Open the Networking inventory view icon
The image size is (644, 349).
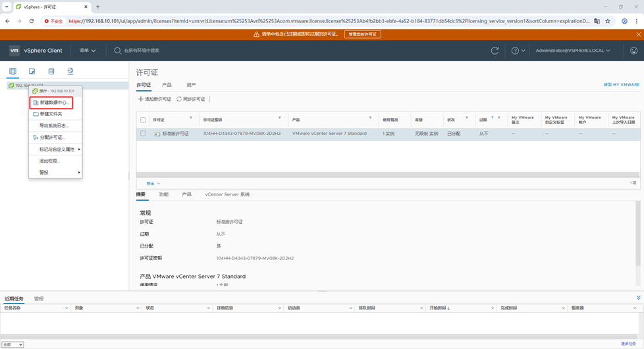pos(70,71)
